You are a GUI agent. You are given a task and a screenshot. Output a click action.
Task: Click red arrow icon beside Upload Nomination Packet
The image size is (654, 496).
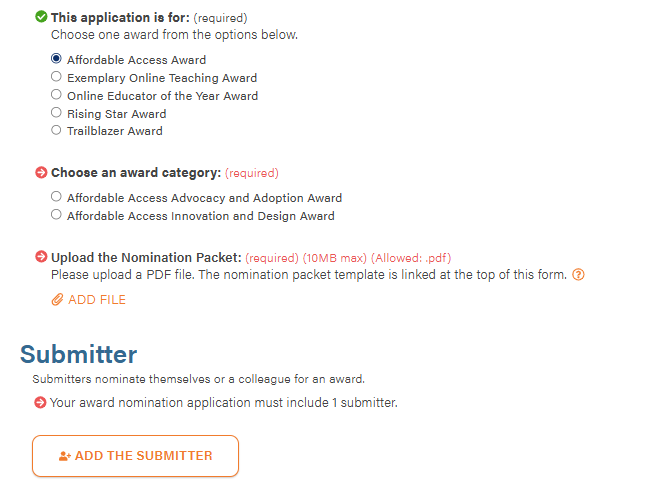tap(41, 257)
